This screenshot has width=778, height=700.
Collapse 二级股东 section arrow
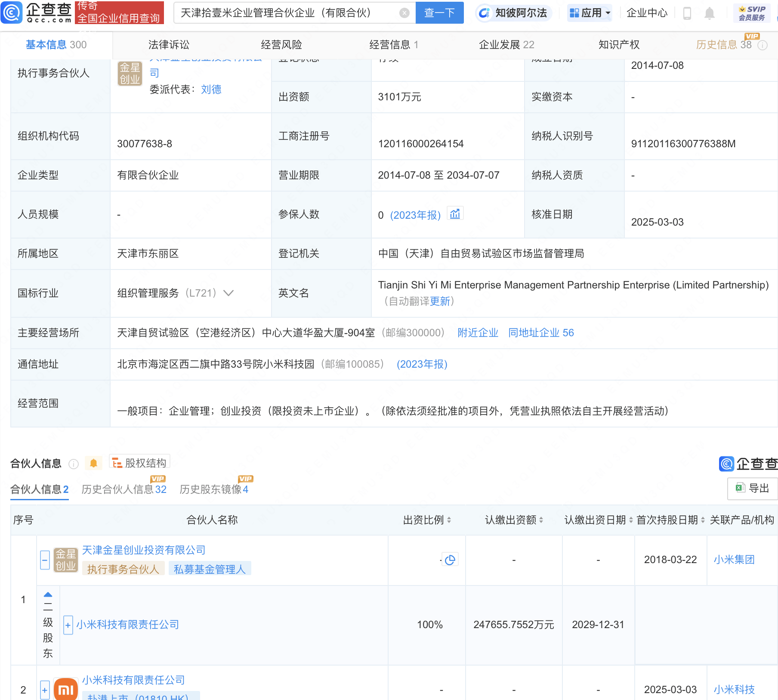(x=48, y=595)
